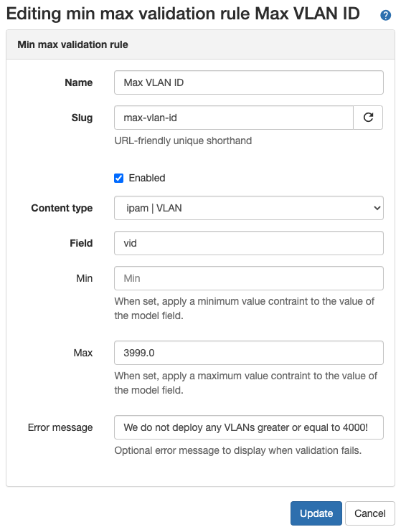Focus the Name field containing Max VLAN ID

pos(248,82)
